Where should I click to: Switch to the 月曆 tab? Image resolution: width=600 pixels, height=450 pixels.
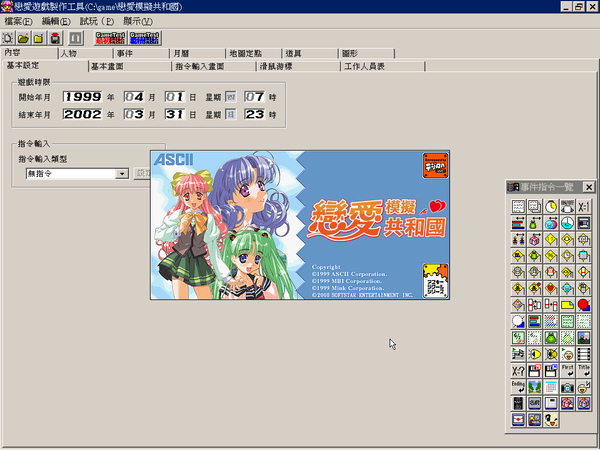(x=198, y=53)
